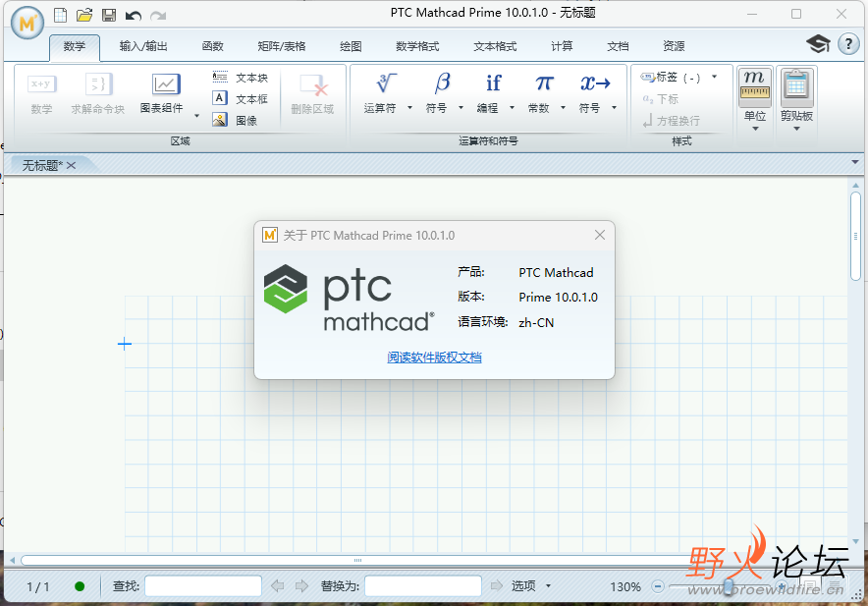Insert a 图表组件 chart component
Image resolution: width=868 pixels, height=606 pixels.
point(162,93)
